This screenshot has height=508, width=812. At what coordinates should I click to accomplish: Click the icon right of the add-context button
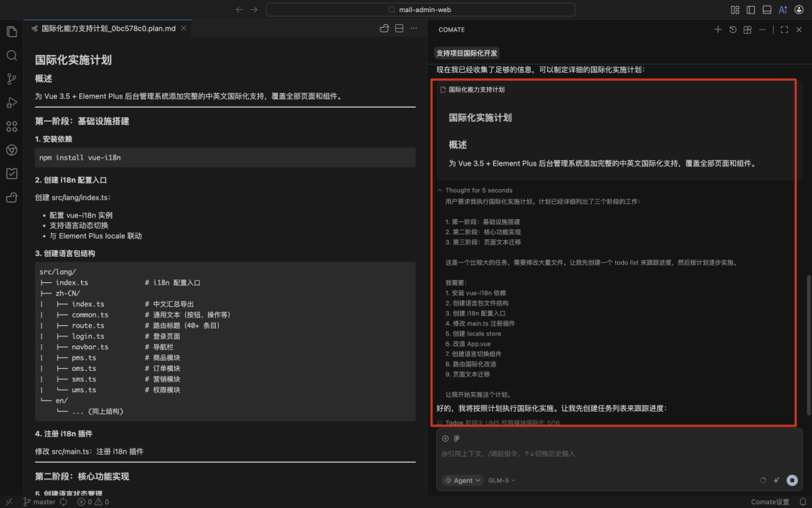[457, 439]
